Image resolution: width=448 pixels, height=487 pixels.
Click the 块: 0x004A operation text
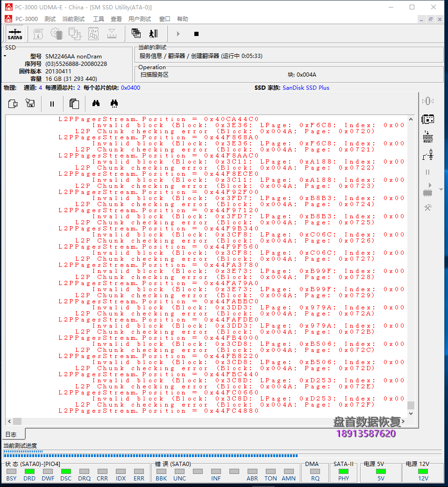(302, 74)
